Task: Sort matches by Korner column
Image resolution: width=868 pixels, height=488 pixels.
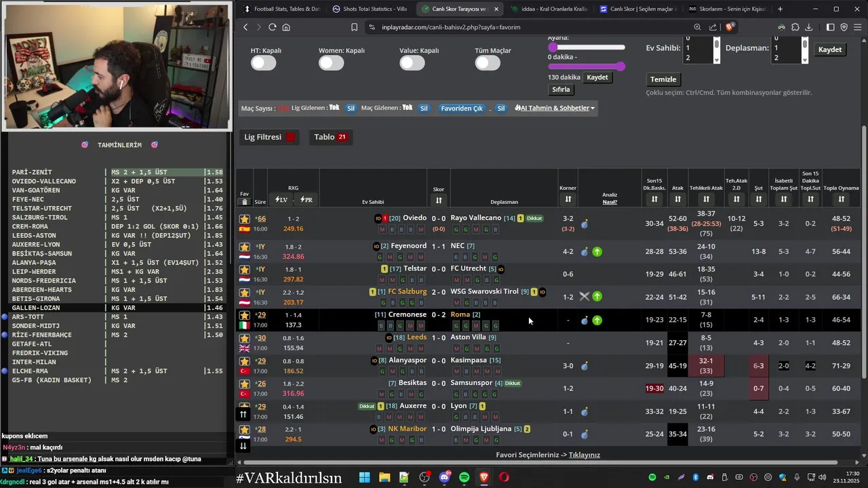Action: coord(568,199)
